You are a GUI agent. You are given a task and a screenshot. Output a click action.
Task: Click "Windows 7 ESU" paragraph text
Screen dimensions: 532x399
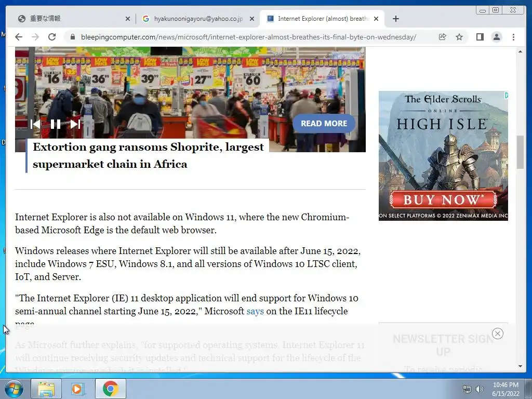(x=188, y=264)
